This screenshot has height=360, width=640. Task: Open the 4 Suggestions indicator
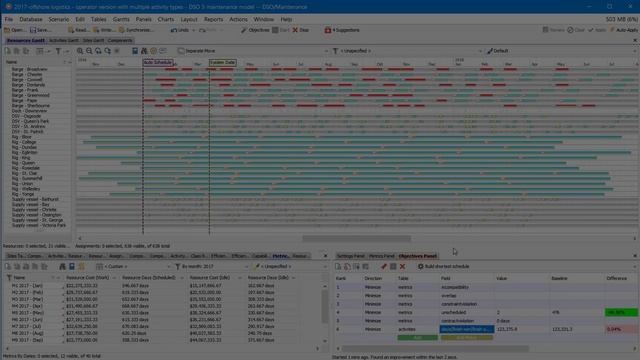pos(342,30)
